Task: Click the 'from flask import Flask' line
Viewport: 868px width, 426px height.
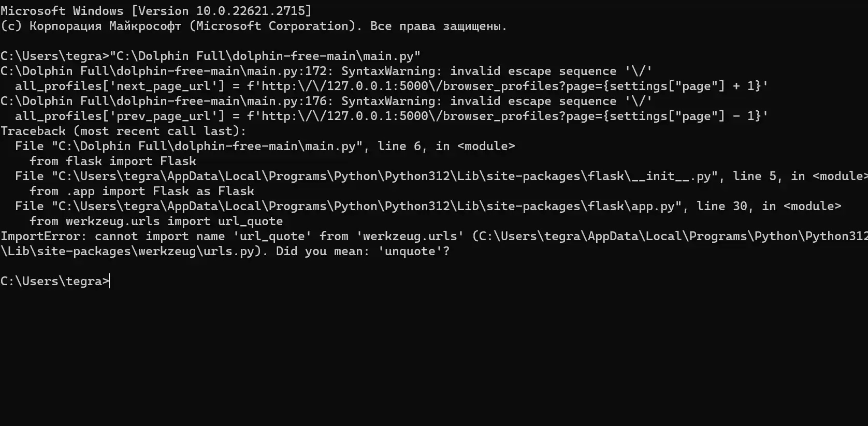Action: tap(113, 161)
